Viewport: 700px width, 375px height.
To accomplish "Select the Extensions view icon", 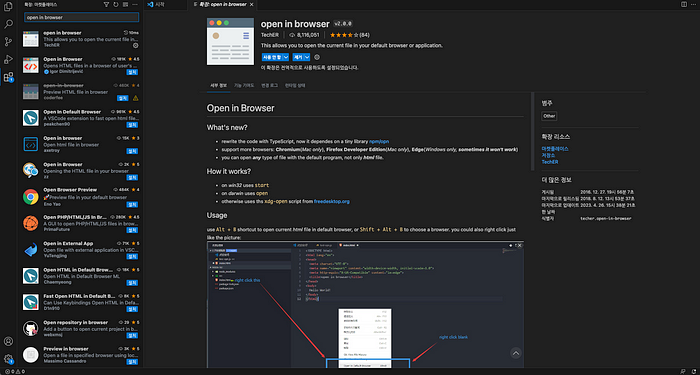I will [x=8, y=77].
